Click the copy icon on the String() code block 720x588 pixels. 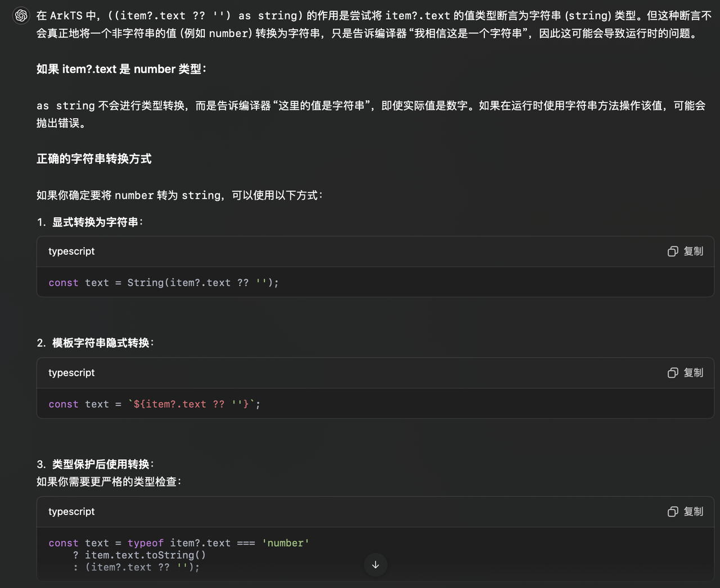[673, 252]
